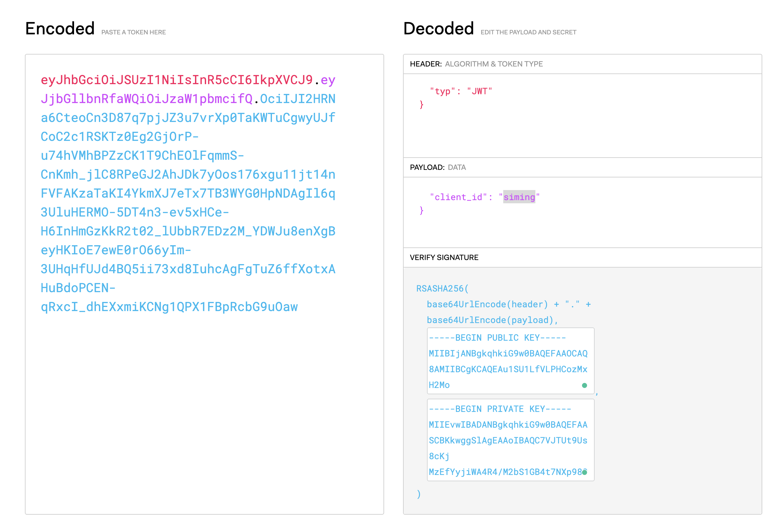Click the "client_id" key in payload
The image size is (784, 532).
point(458,197)
